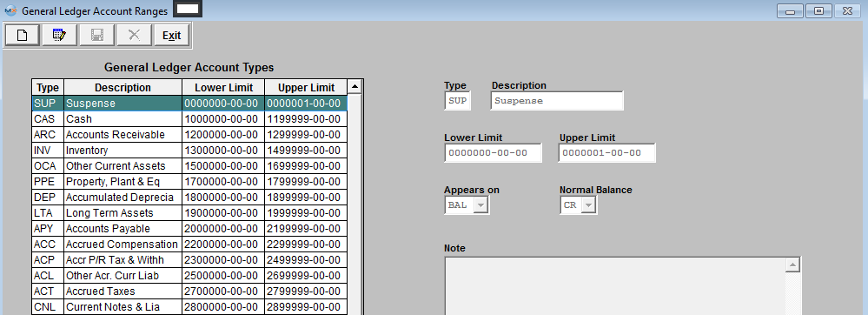Select the Accr P/R Tax & Withh row
The height and width of the screenshot is (315, 868).
pyautogui.click(x=189, y=259)
